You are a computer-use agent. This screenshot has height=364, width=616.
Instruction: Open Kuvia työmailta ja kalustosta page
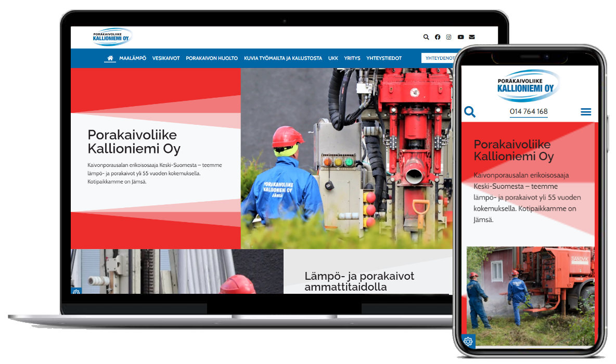(283, 58)
